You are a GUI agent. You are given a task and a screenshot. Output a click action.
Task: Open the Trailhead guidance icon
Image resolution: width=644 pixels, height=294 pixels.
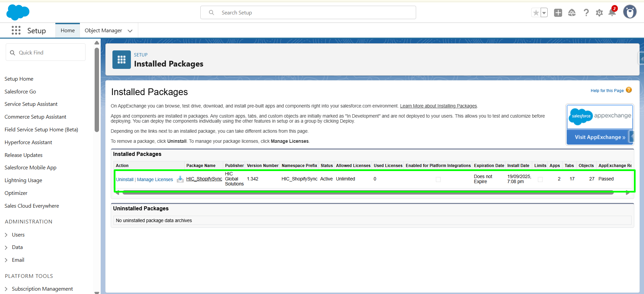coord(572,13)
